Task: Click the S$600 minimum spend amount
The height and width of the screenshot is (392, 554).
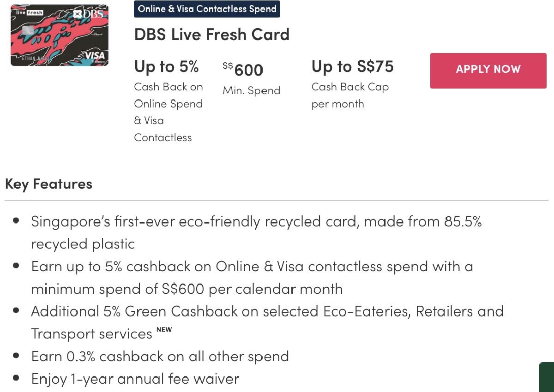Action: (243, 70)
